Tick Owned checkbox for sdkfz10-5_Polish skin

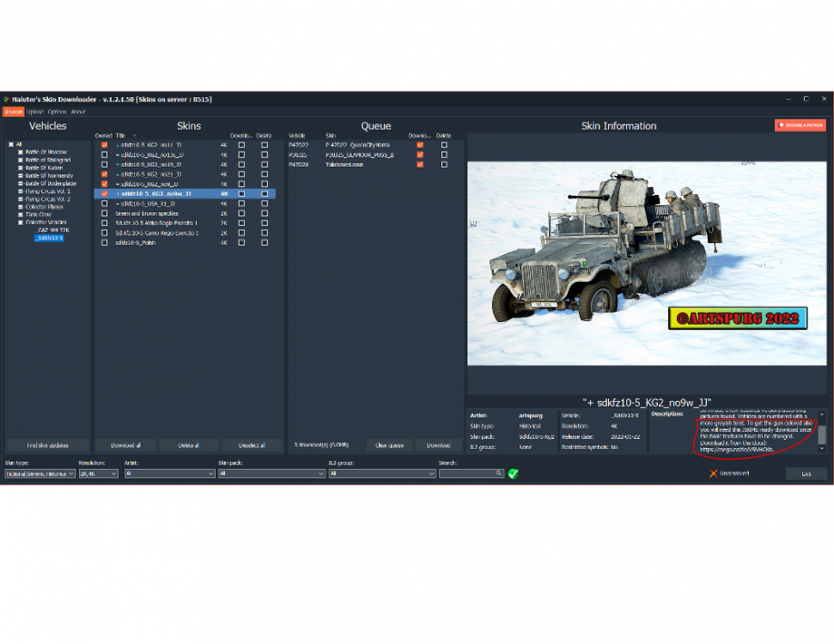pyautogui.click(x=104, y=242)
